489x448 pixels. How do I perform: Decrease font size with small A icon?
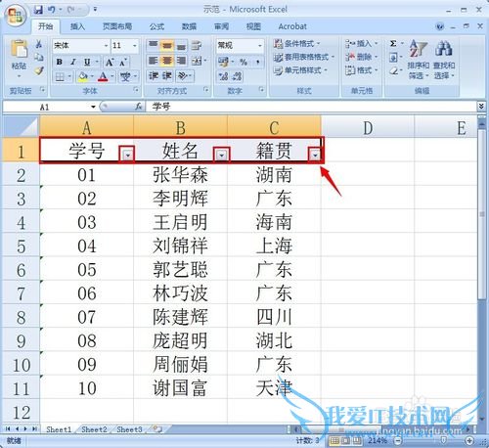pos(123,62)
